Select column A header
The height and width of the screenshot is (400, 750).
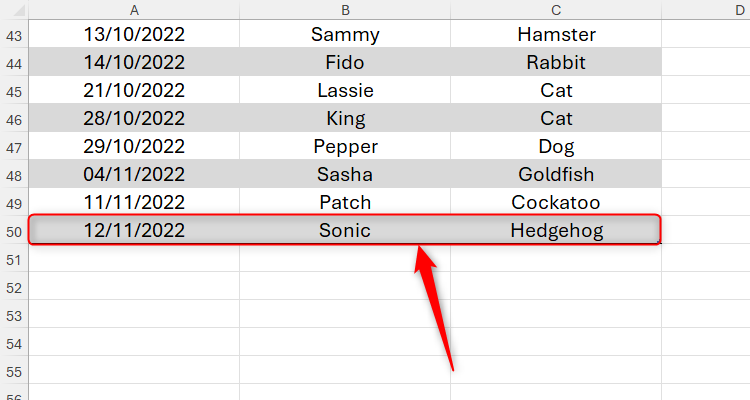134,10
